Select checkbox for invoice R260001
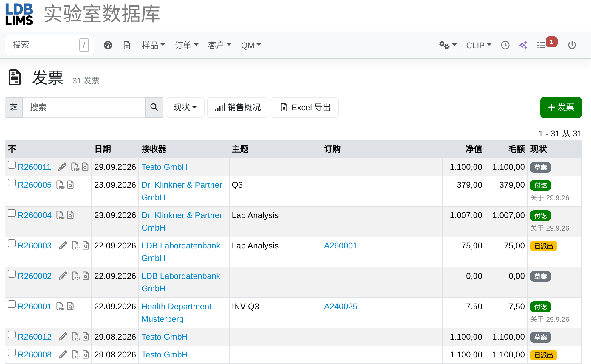This screenshot has height=364, width=591. pos(12,304)
